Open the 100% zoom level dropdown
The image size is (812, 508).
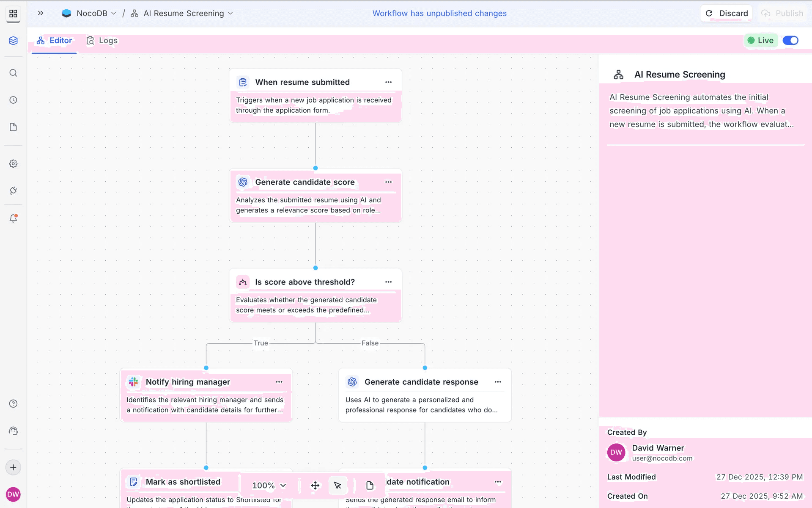click(x=268, y=486)
